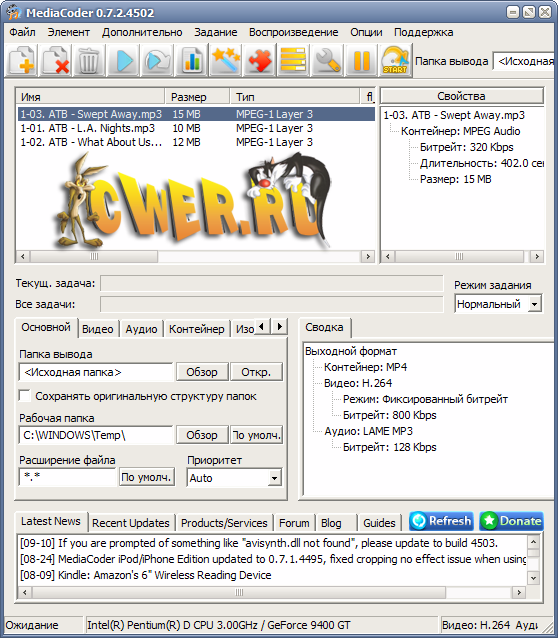
Task: Click the Рабочая папка path field
Action: (96, 435)
